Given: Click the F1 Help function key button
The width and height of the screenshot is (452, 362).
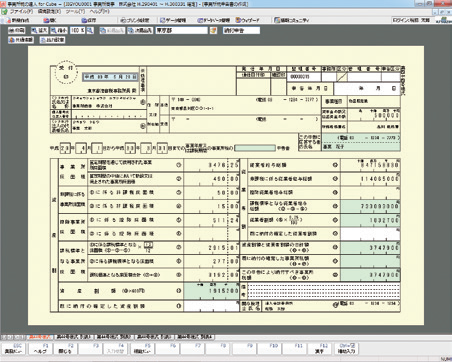Looking at the screenshot, I should coord(40,349).
